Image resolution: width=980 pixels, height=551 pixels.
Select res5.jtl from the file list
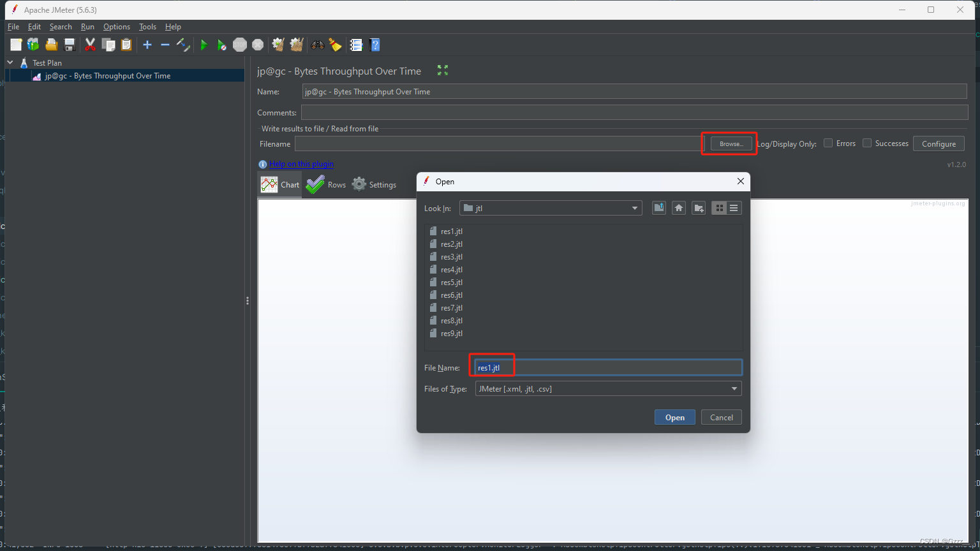point(451,282)
